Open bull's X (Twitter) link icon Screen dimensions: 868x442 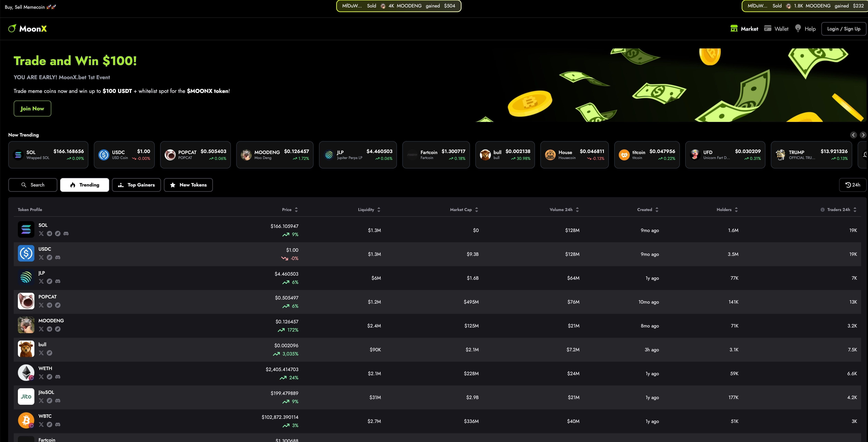point(41,353)
